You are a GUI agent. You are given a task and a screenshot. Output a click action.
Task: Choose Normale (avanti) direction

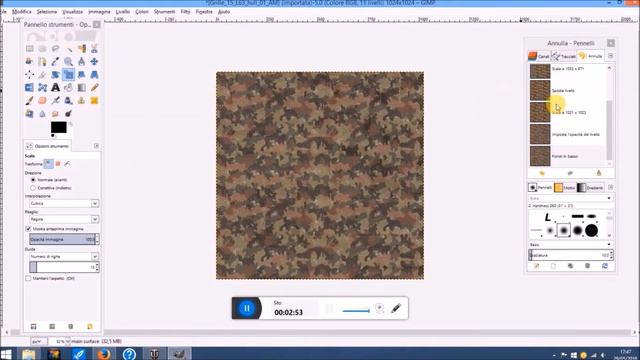pyautogui.click(x=33, y=180)
